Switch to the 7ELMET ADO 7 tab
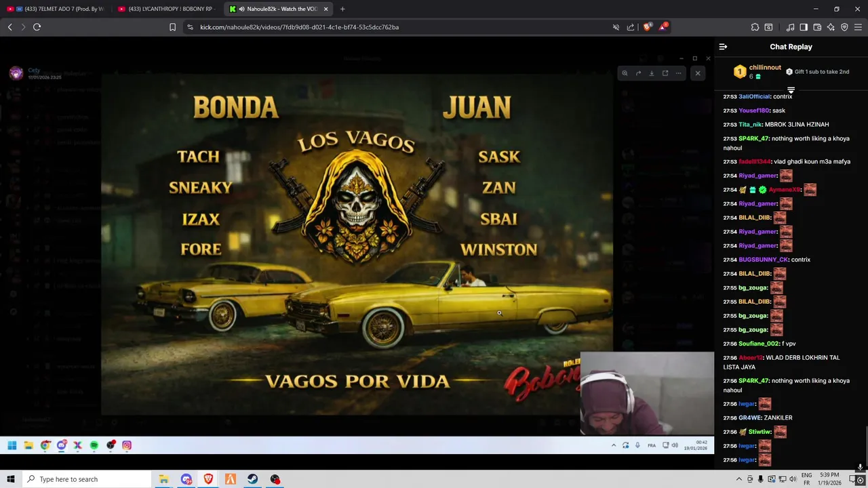Screen dimensions: 868x488 pyautogui.click(x=56, y=9)
